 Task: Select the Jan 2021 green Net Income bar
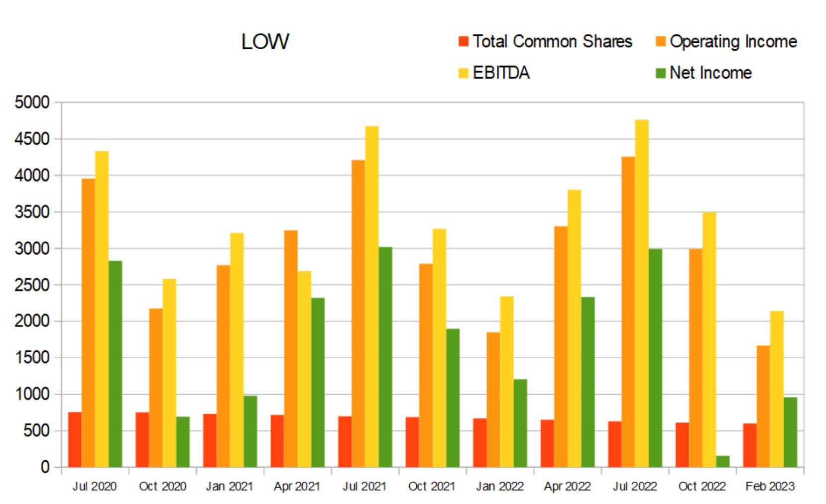250,431
